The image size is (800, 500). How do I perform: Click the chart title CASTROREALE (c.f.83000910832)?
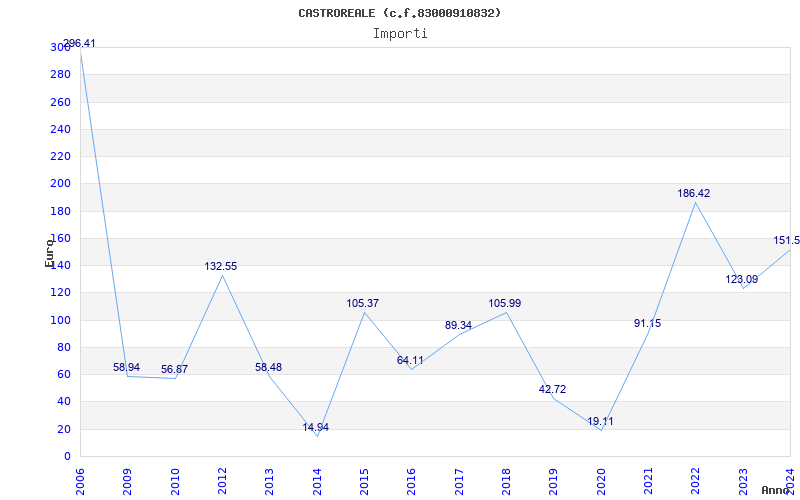[x=399, y=13]
